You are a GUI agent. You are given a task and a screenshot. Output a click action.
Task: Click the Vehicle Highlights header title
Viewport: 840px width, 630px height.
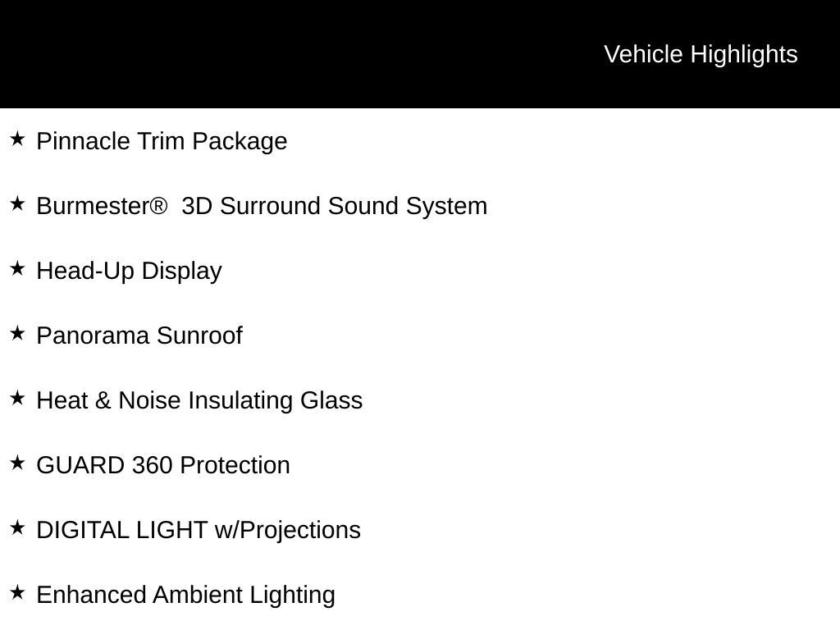tap(701, 54)
